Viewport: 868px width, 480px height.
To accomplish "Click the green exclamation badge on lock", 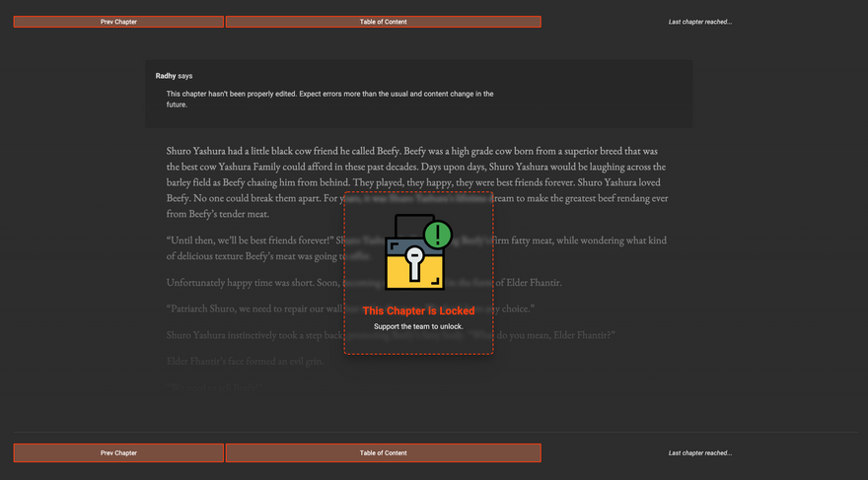I will pos(438,235).
